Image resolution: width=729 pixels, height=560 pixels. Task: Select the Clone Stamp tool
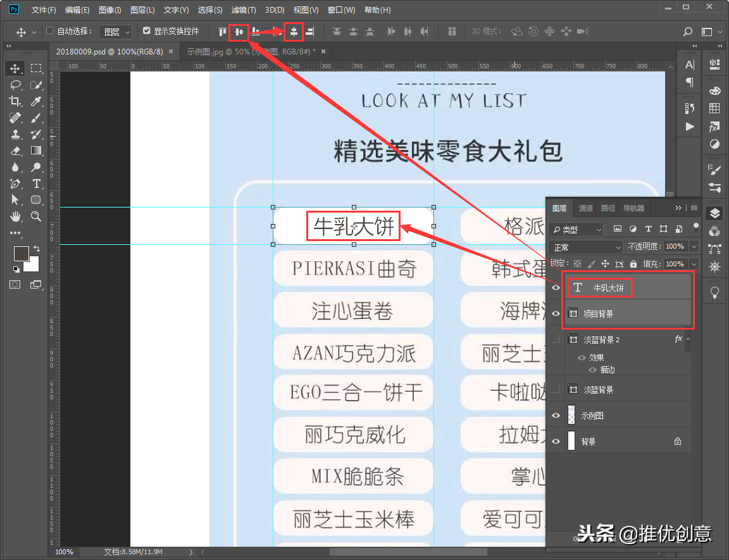pyautogui.click(x=15, y=134)
